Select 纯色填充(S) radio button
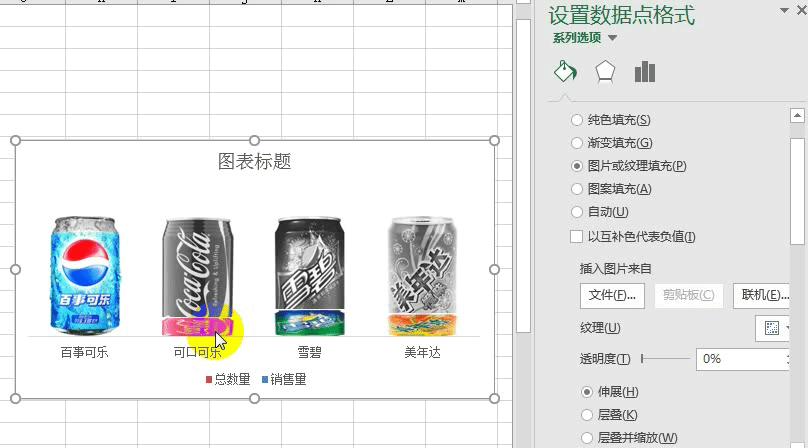The image size is (808, 448). click(577, 120)
